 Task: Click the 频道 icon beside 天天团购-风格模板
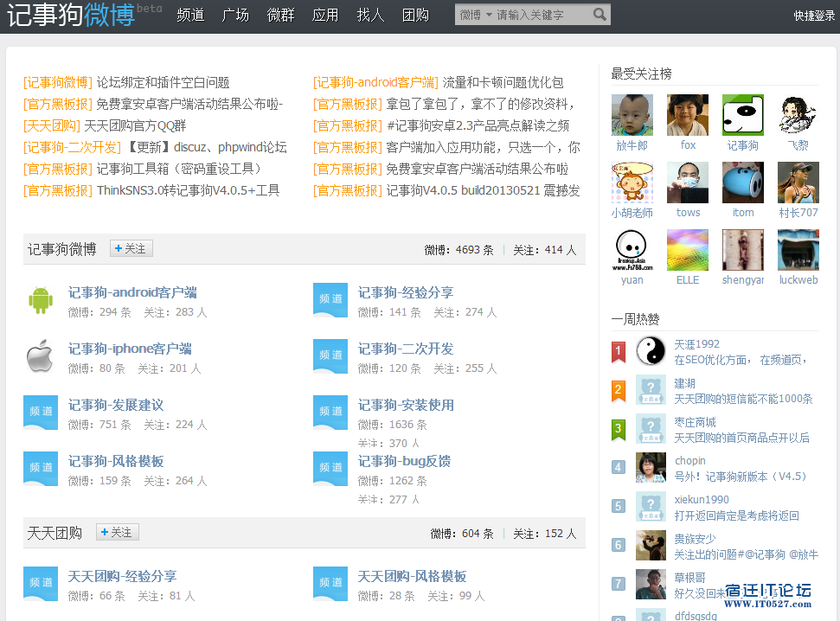click(330, 584)
